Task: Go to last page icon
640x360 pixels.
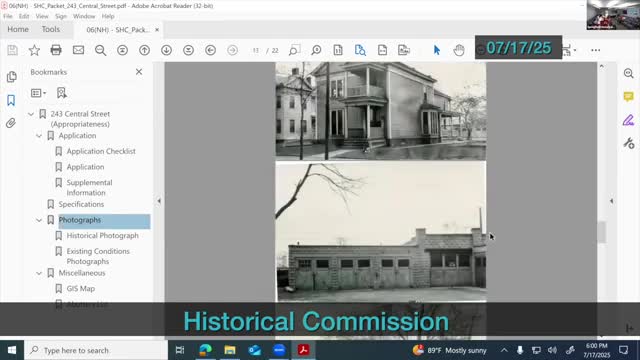Action: (189, 50)
